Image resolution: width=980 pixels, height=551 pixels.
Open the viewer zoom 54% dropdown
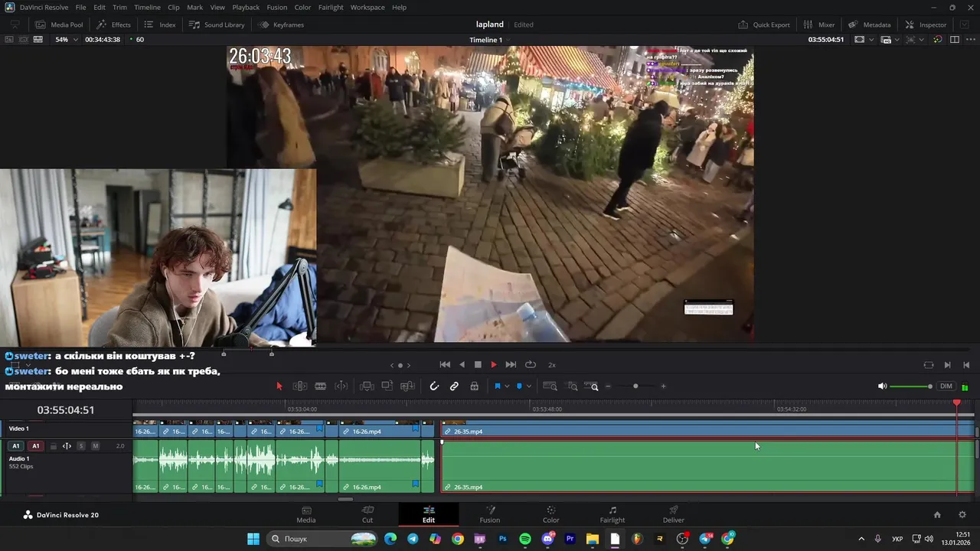67,39
